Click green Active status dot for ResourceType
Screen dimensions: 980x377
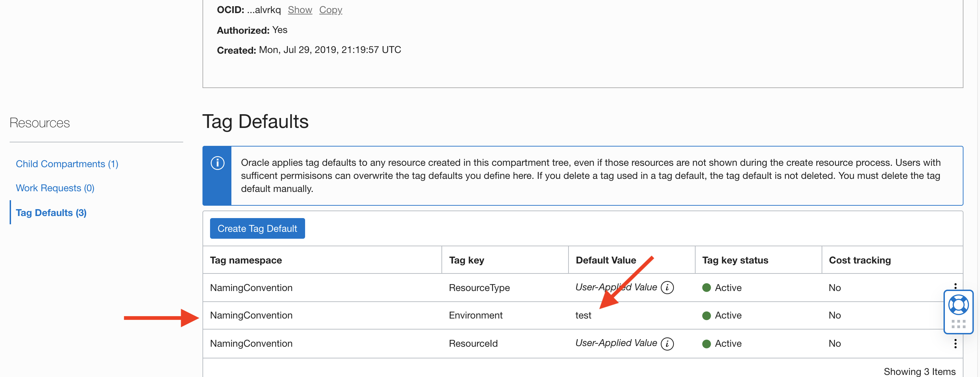pos(706,288)
